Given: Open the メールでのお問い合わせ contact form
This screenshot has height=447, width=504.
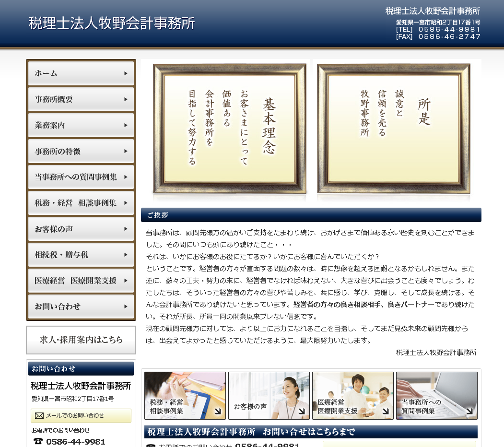Looking at the screenshot, I should point(82,415).
